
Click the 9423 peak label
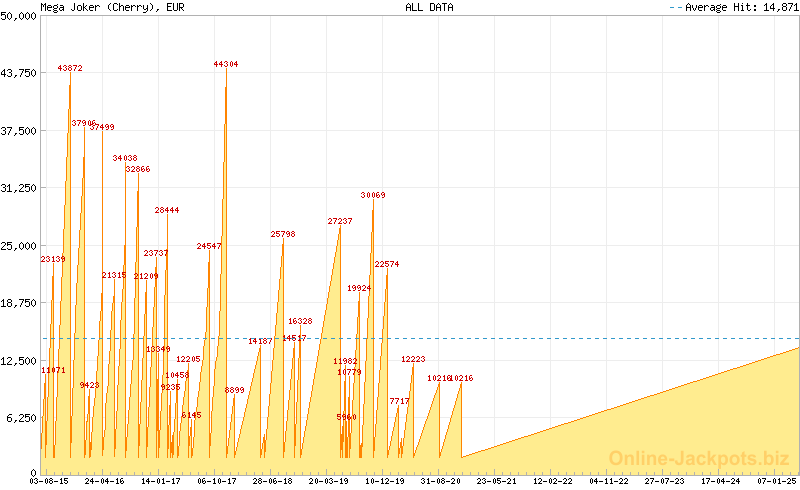pos(89,385)
